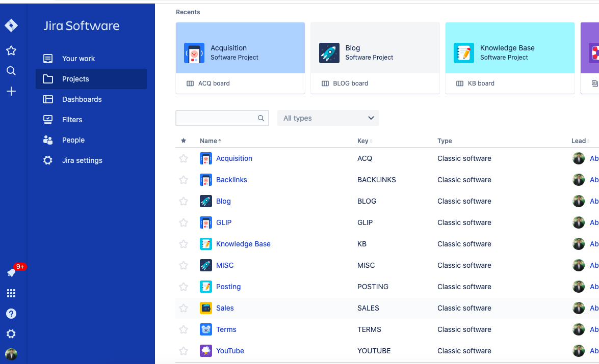Click the Acquisition recent card avatar icon
The image size is (599, 364).
(194, 52)
